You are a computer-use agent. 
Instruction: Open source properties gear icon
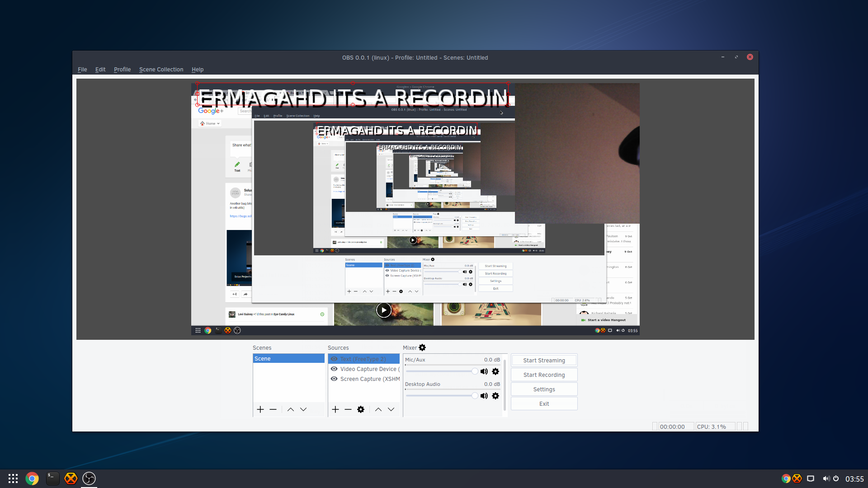pyautogui.click(x=361, y=409)
